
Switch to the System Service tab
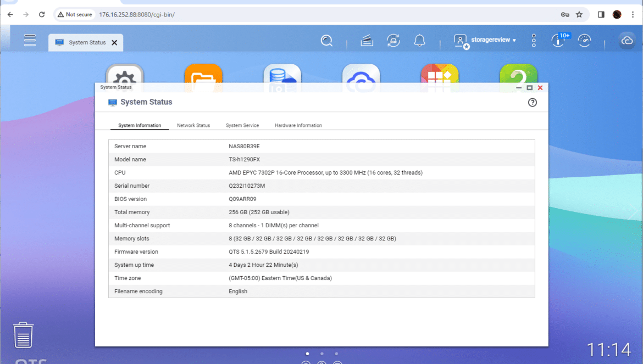coord(242,125)
